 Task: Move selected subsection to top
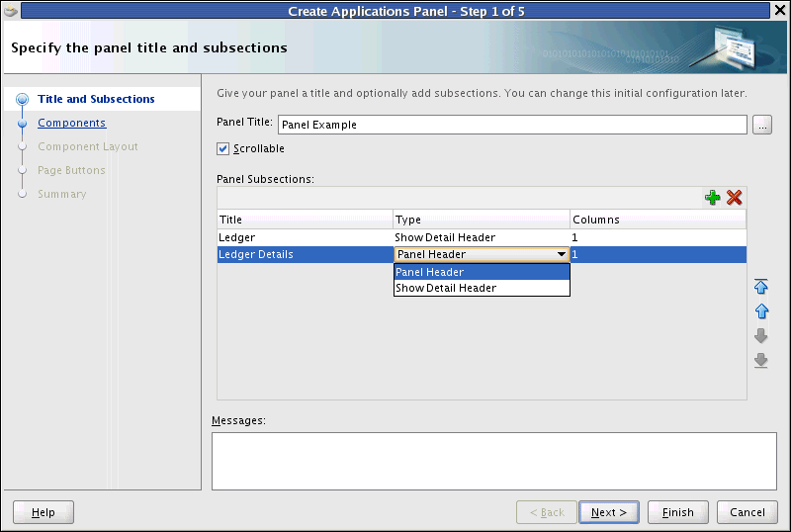760,286
